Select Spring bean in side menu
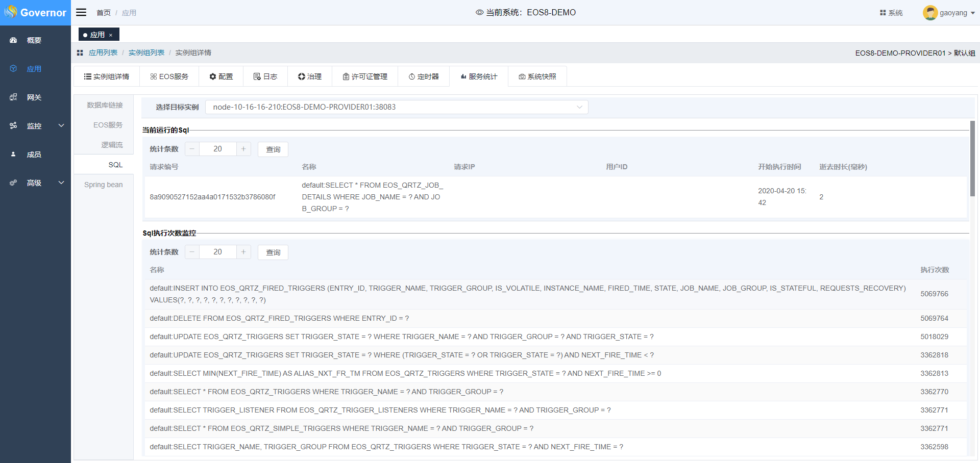 [x=104, y=185]
